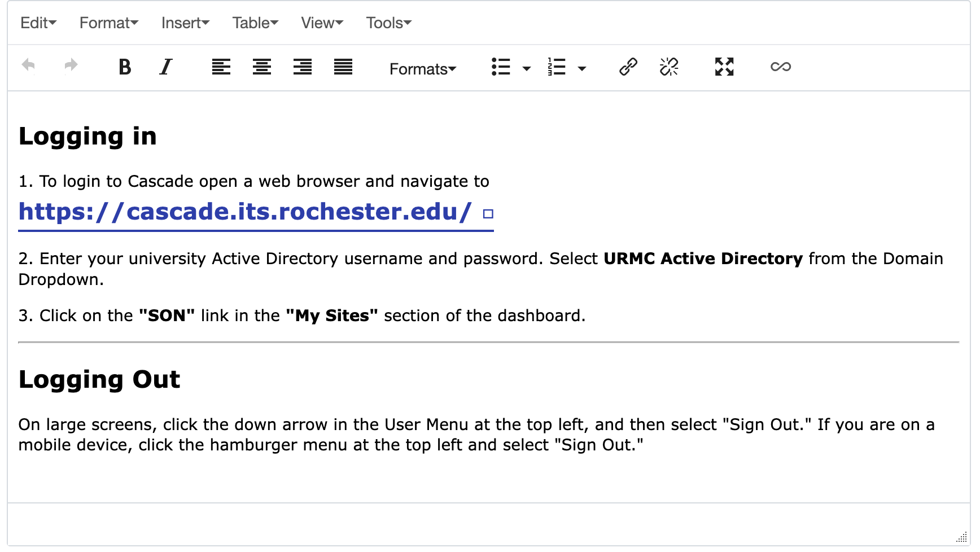This screenshot has width=980, height=552.
Task: Click the insert link icon
Action: 628,67
